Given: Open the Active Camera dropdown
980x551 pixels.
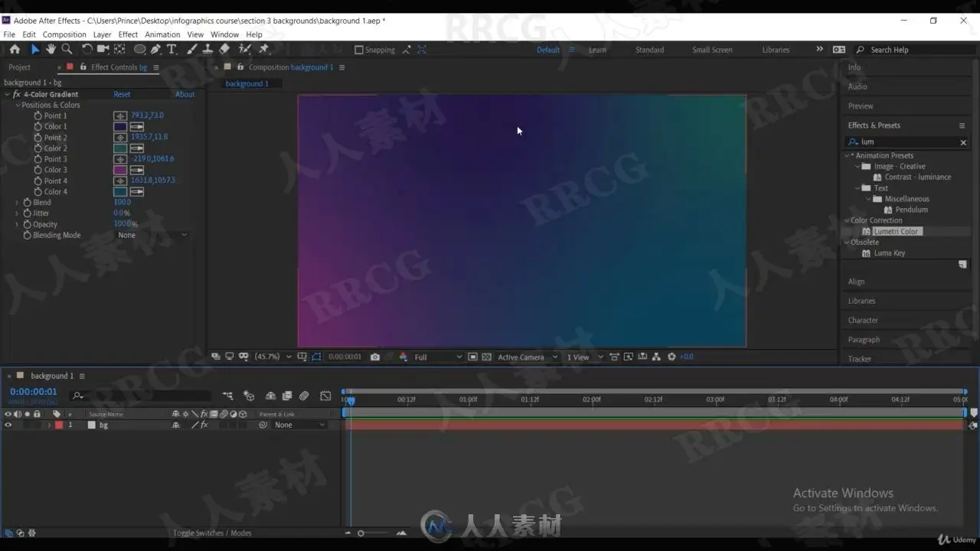Looking at the screenshot, I should [x=528, y=357].
